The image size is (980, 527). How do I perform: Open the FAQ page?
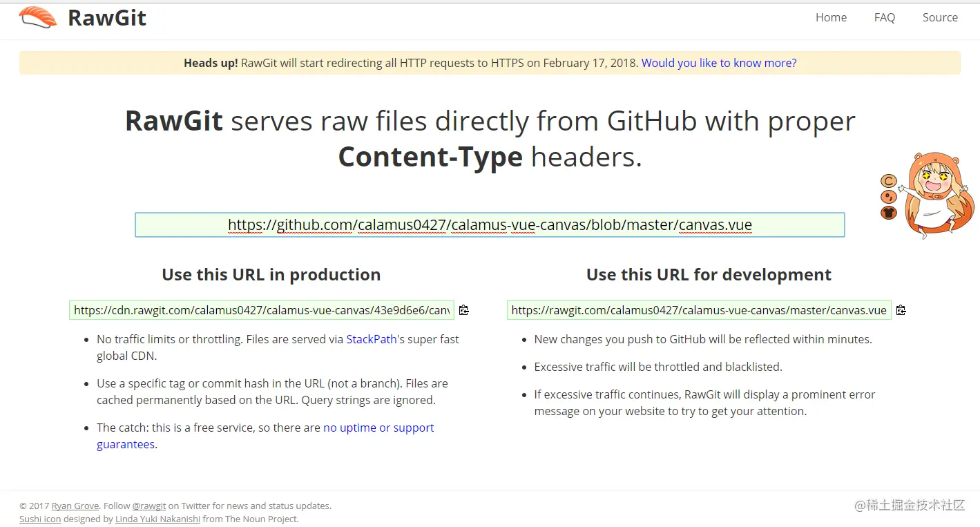pos(885,17)
